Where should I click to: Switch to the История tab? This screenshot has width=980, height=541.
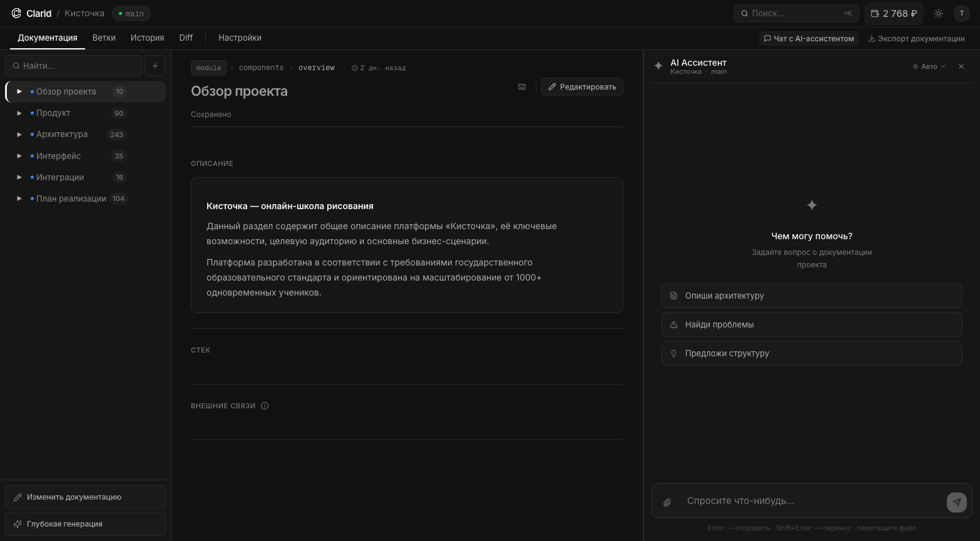(x=147, y=38)
